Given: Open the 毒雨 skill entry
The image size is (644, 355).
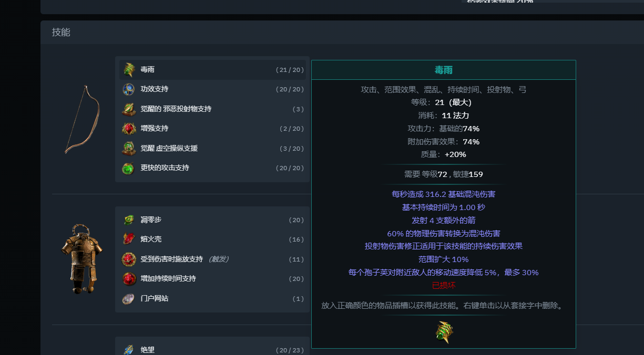Looking at the screenshot, I should pos(210,69).
